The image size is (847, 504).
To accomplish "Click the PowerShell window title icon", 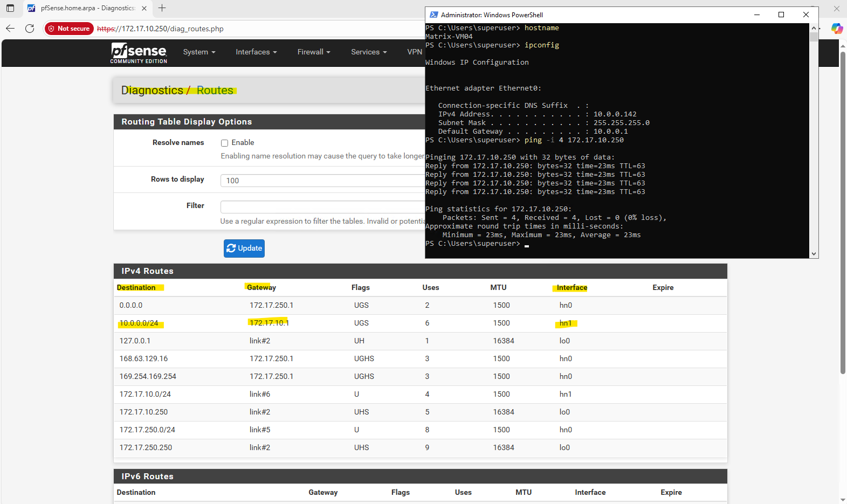I will [x=433, y=15].
